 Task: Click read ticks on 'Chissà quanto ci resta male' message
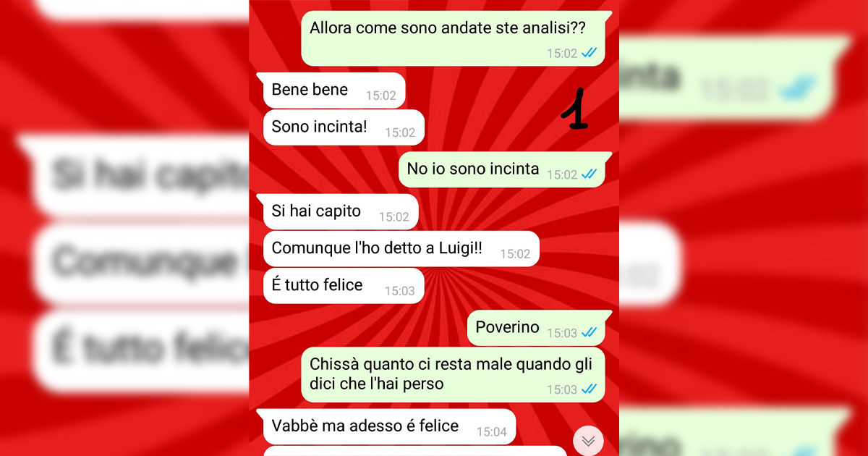pyautogui.click(x=589, y=389)
